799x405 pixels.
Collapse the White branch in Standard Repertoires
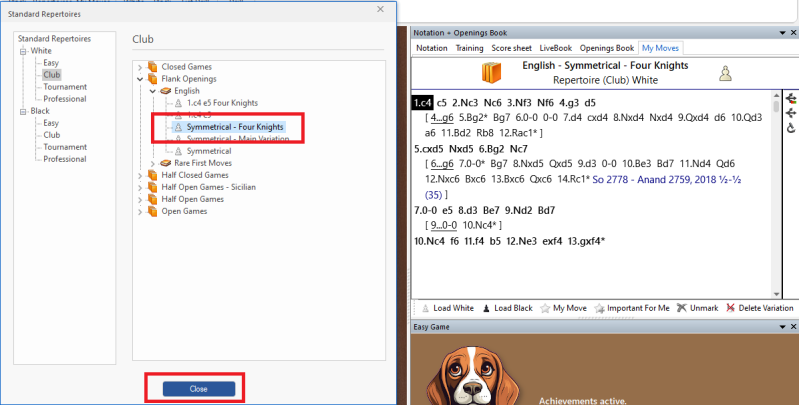23,51
